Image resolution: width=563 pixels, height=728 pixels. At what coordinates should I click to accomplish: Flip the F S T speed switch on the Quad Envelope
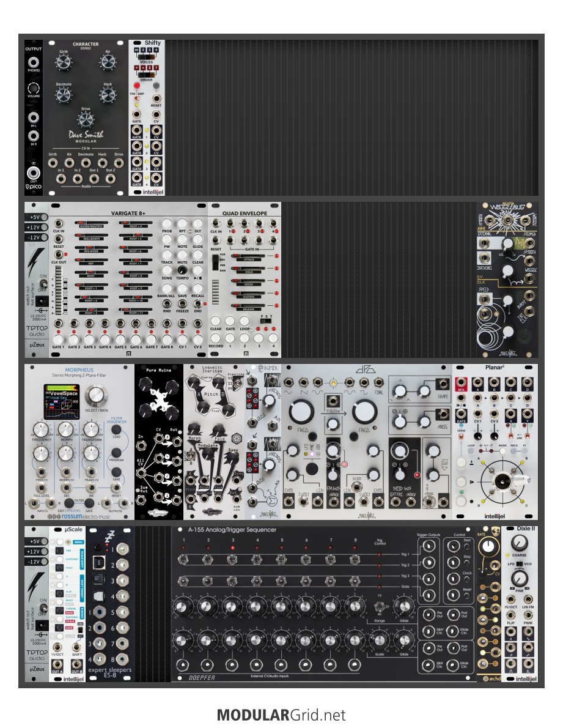pos(266,321)
